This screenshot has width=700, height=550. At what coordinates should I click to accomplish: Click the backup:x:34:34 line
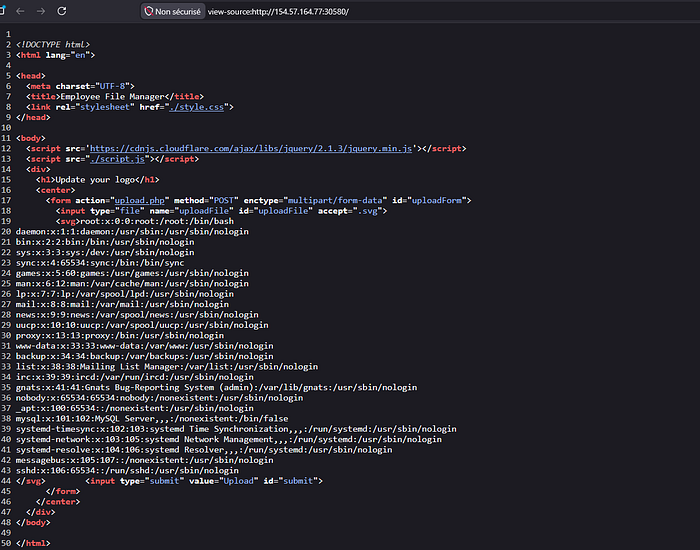pos(145,356)
